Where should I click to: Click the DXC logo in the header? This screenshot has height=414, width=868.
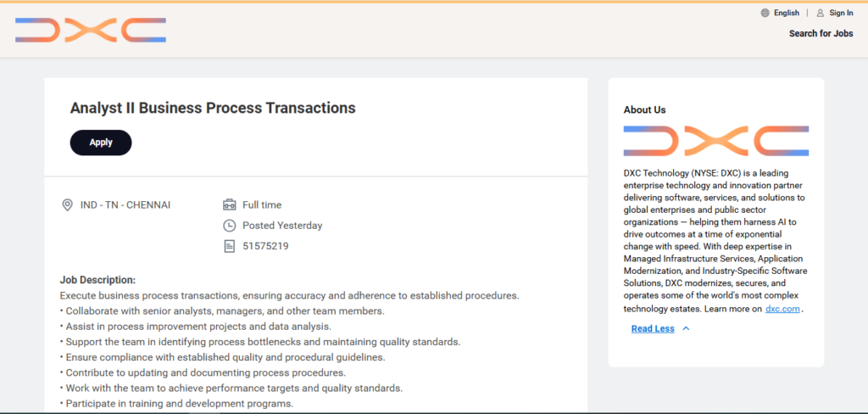point(91,30)
